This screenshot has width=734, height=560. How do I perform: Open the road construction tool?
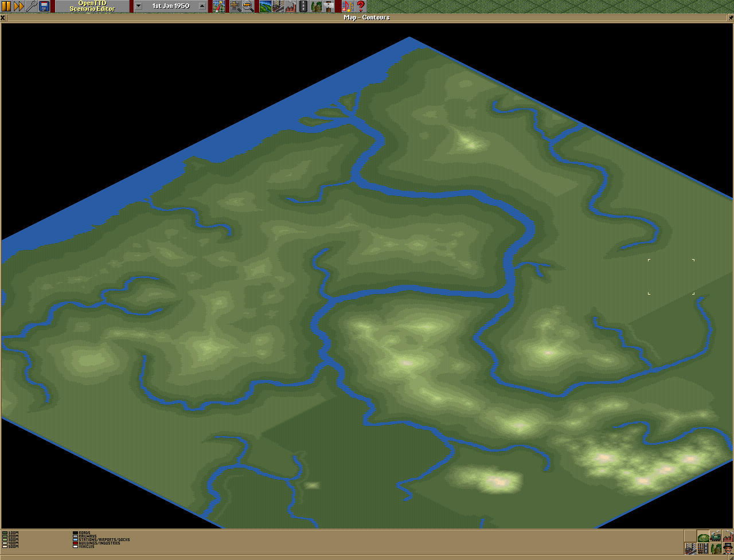click(x=303, y=7)
